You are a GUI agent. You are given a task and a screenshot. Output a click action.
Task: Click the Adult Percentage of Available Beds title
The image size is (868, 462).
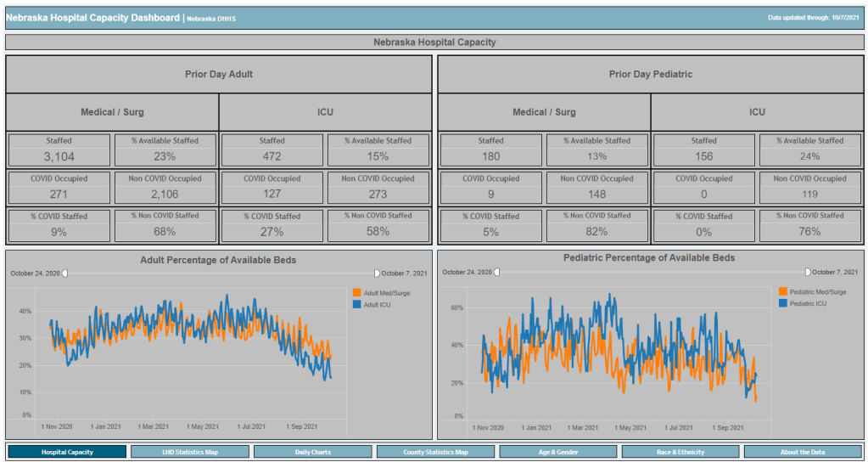tap(218, 260)
